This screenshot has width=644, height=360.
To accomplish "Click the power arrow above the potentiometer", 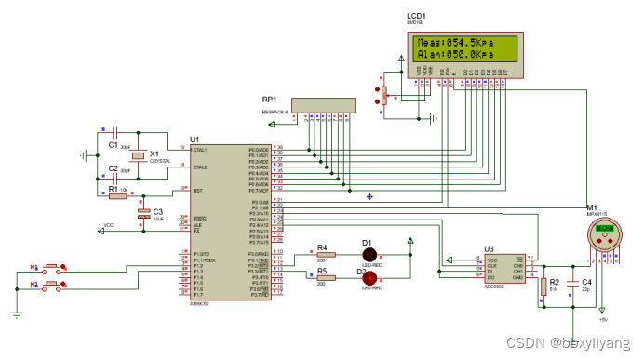I will click(401, 59).
